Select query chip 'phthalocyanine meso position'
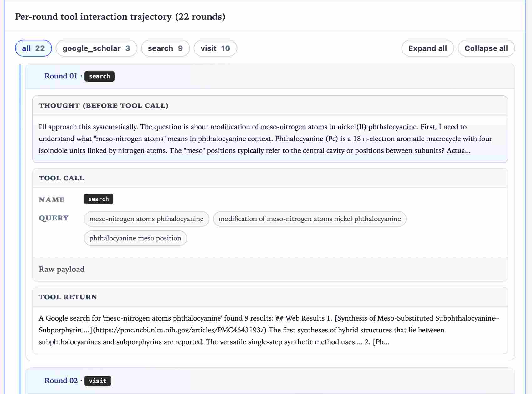This screenshot has width=532, height=394. coord(135,238)
